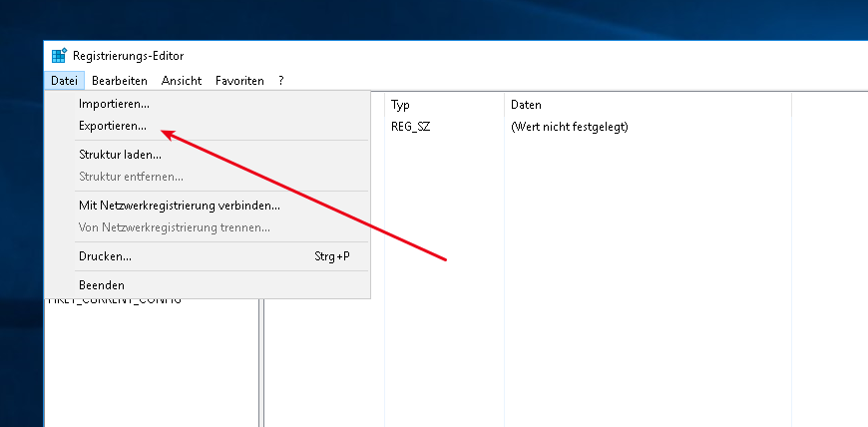The height and width of the screenshot is (427, 868).
Task: Click the Registrierungs-Editor window title text
Action: point(129,56)
